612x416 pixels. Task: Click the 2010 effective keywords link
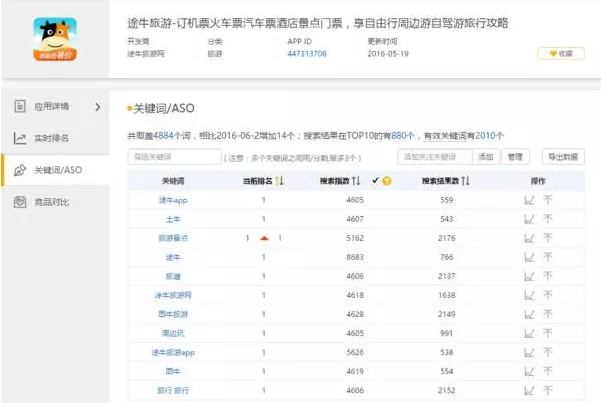(485, 136)
